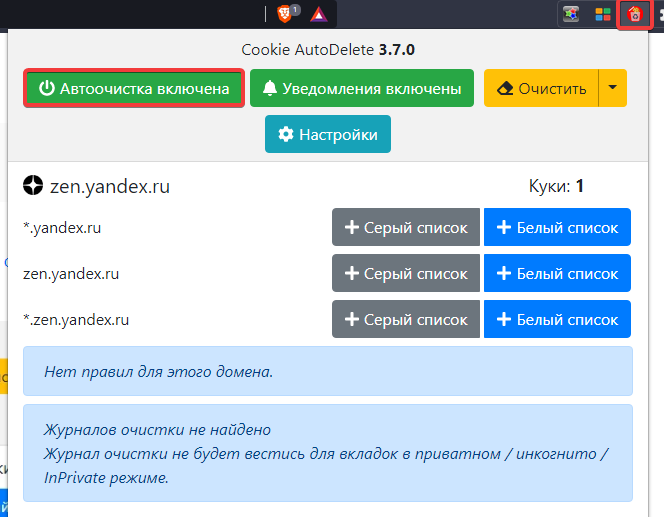The width and height of the screenshot is (664, 517).
Task: Click the Очистить button
Action: point(541,88)
